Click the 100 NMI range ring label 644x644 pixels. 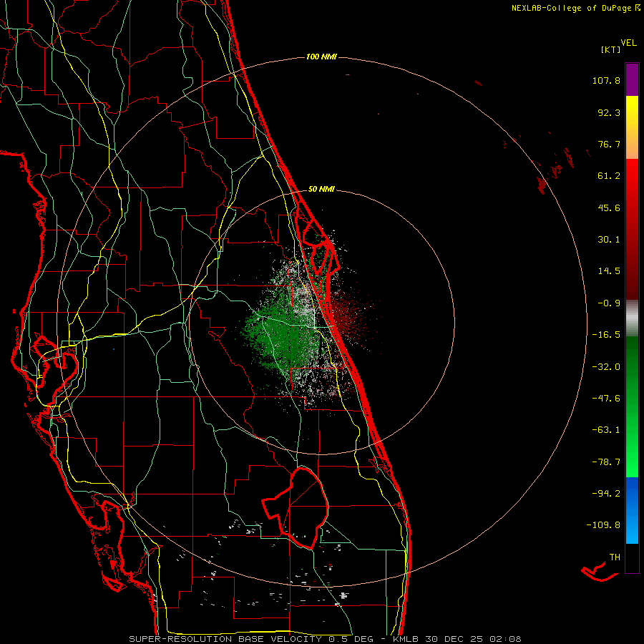(321, 57)
